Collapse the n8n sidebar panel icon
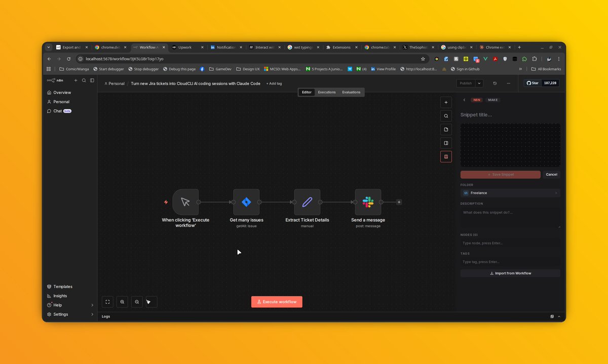Screen dimensions: 608x364 tap(92, 80)
